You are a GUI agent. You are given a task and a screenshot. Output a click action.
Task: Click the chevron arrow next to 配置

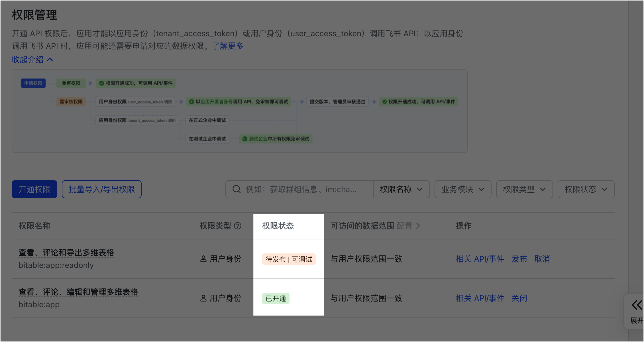click(x=418, y=226)
